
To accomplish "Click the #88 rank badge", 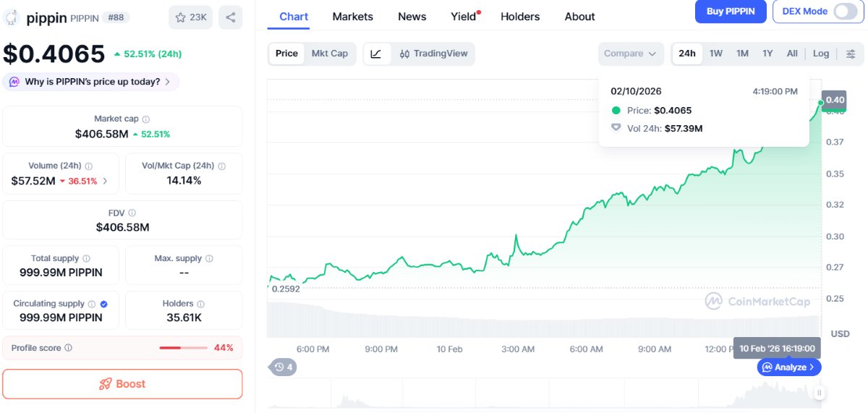I will (116, 17).
